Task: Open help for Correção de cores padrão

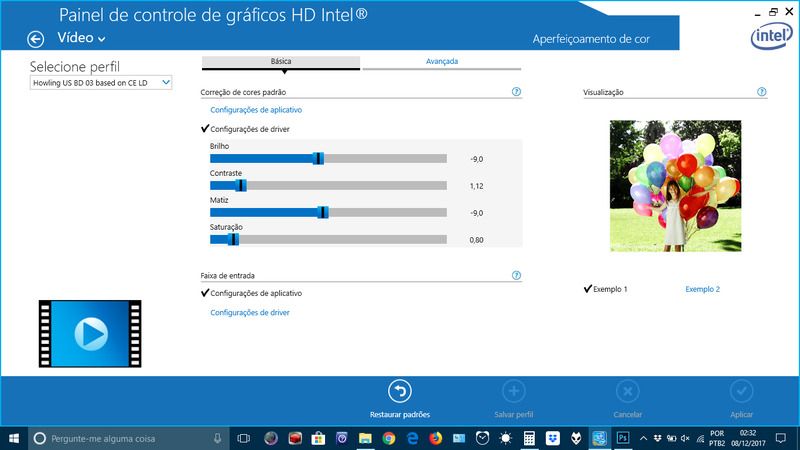Action: pyautogui.click(x=516, y=92)
